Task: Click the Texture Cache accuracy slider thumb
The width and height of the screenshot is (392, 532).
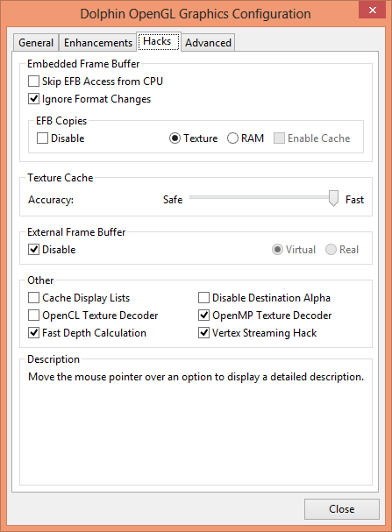Action: (333, 198)
